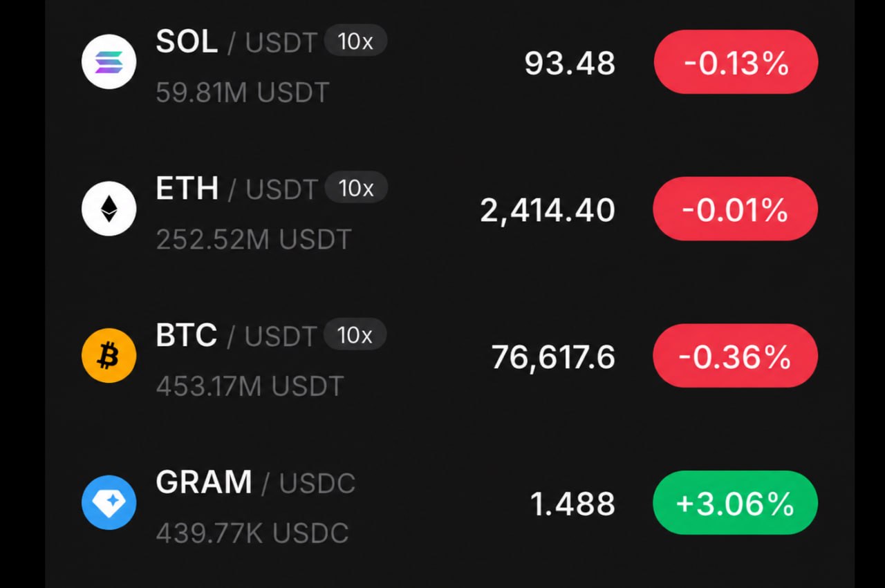
Task: Tap the blue GRAM gem icon
Action: click(109, 503)
